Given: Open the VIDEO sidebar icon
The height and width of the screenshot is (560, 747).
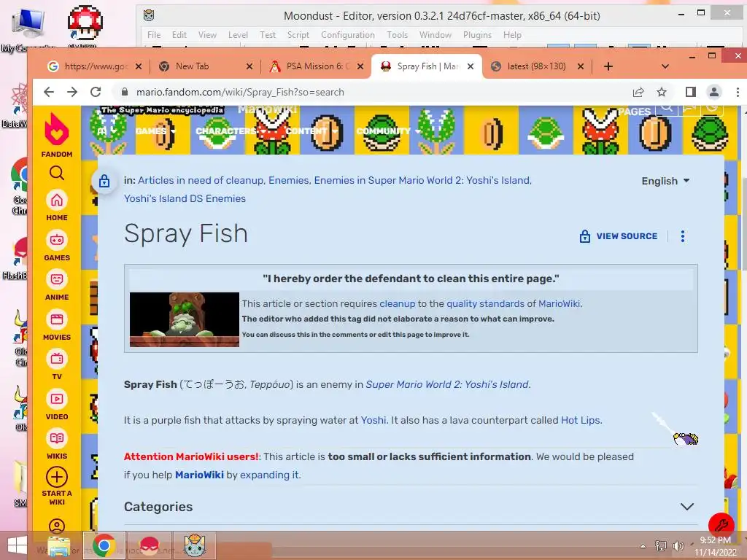Looking at the screenshot, I should 57,399.
